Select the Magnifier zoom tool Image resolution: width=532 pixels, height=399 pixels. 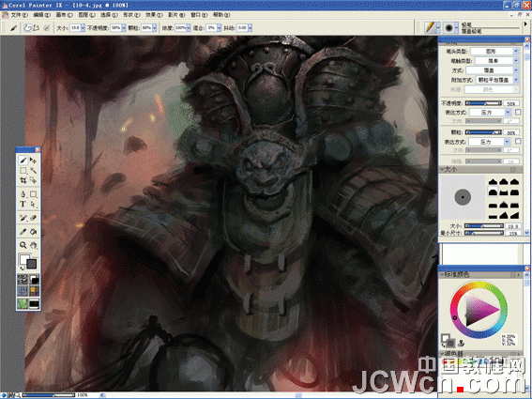(x=23, y=245)
